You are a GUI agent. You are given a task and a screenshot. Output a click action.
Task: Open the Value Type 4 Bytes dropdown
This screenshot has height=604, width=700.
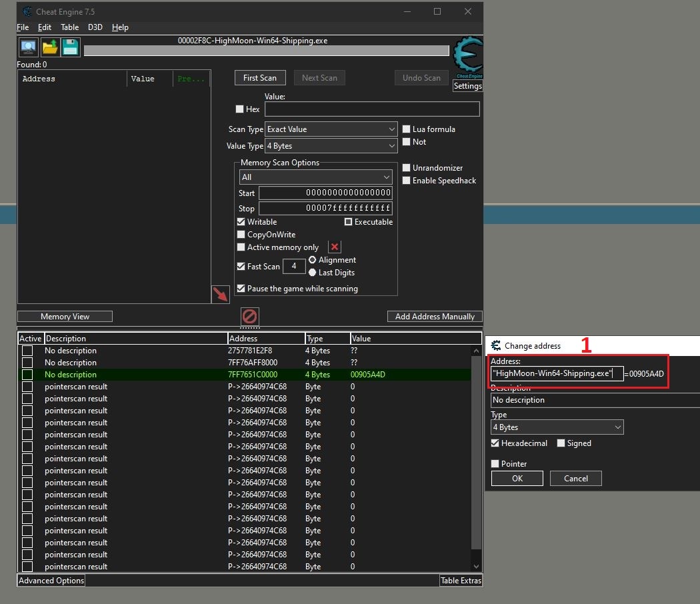pyautogui.click(x=331, y=146)
